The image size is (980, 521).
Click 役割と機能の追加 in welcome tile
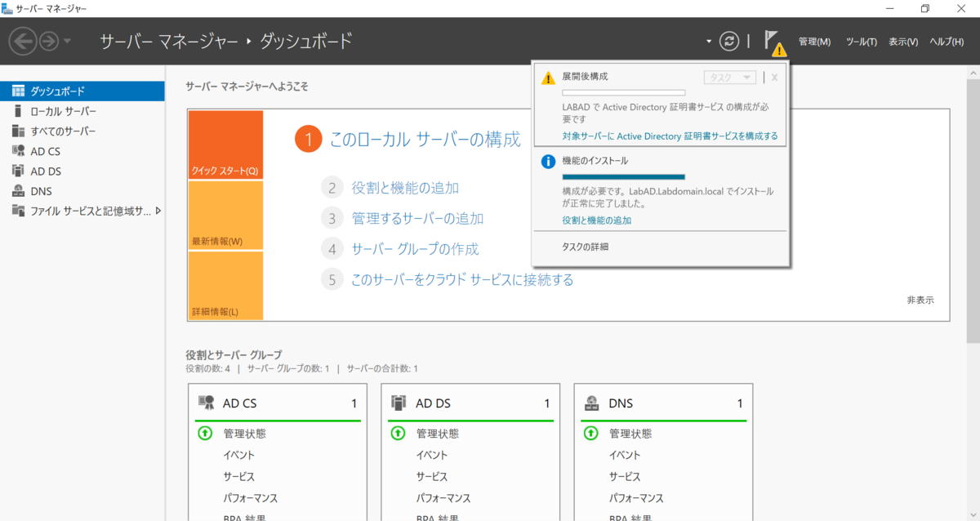405,188
